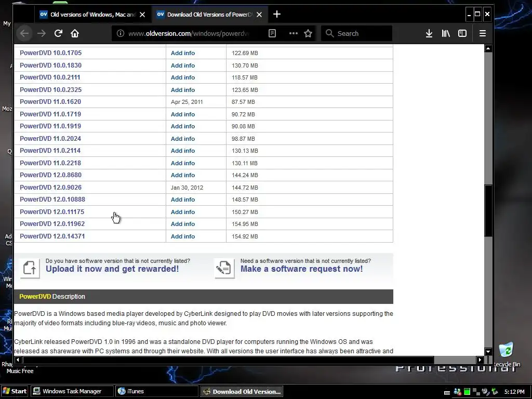Click 'Make a software request now!' link
This screenshot has width=532, height=399.
pyautogui.click(x=302, y=269)
